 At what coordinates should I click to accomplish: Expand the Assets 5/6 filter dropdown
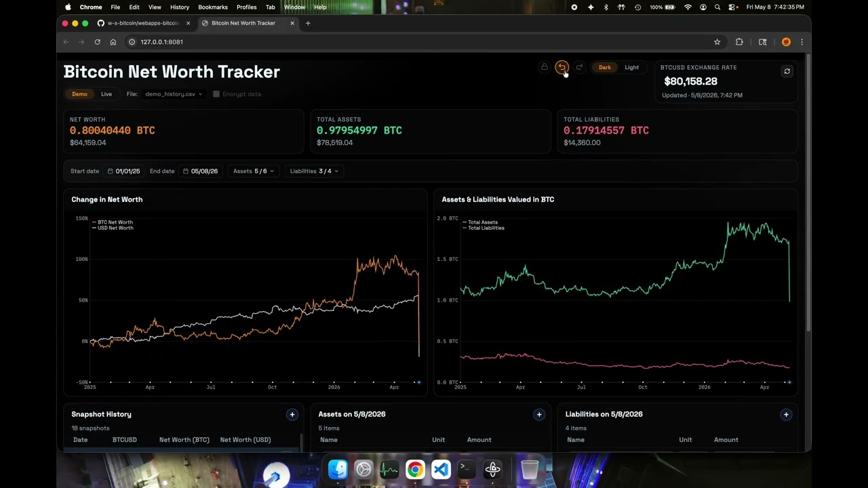point(254,171)
